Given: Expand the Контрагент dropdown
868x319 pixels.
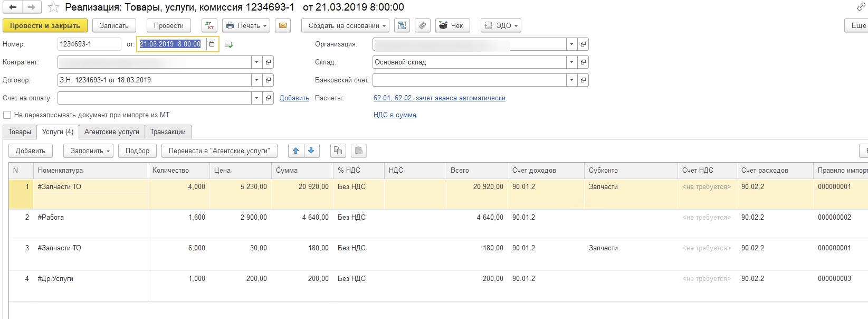Looking at the screenshot, I should (x=256, y=62).
